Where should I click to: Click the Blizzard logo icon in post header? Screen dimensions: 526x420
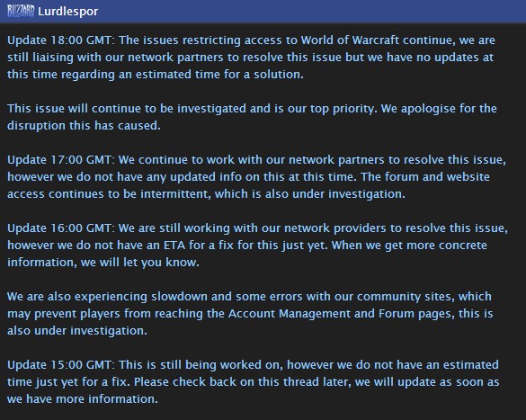pos(21,11)
